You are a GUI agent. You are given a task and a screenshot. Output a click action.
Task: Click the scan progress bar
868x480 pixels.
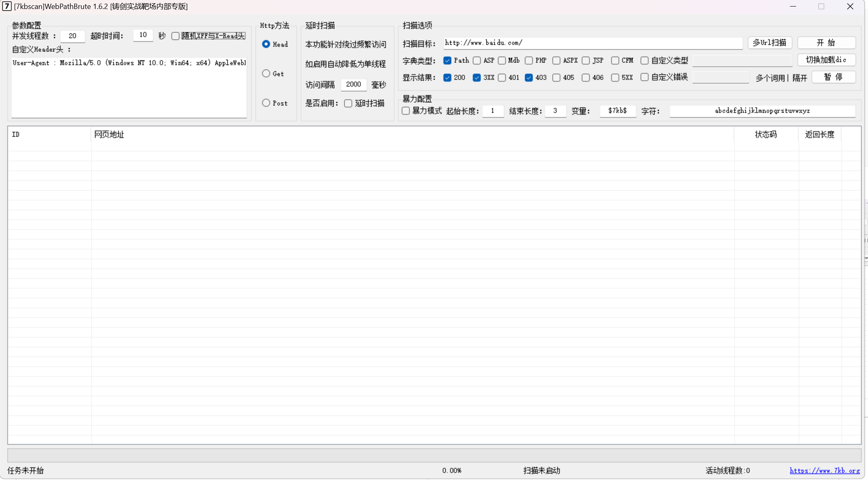point(434,455)
